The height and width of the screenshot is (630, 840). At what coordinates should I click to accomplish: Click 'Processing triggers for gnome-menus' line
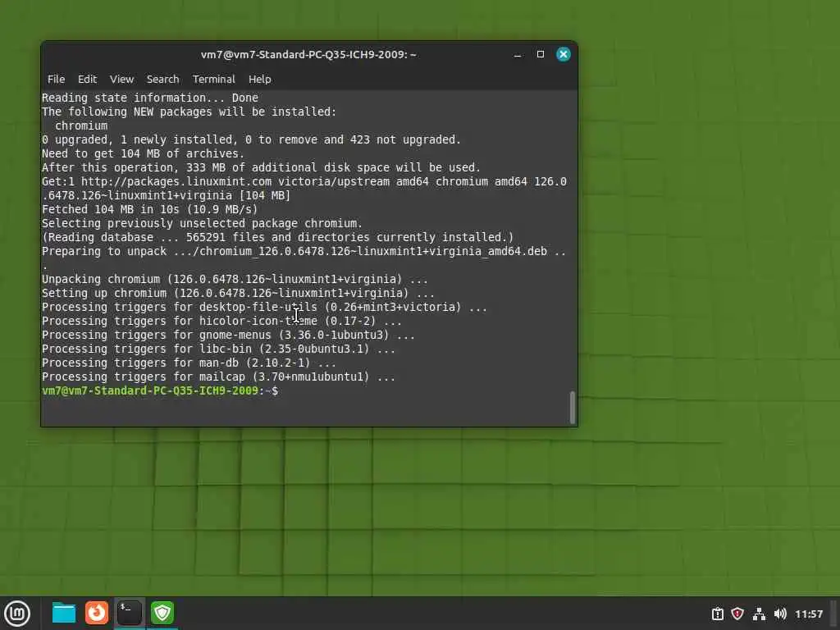pos(229,335)
